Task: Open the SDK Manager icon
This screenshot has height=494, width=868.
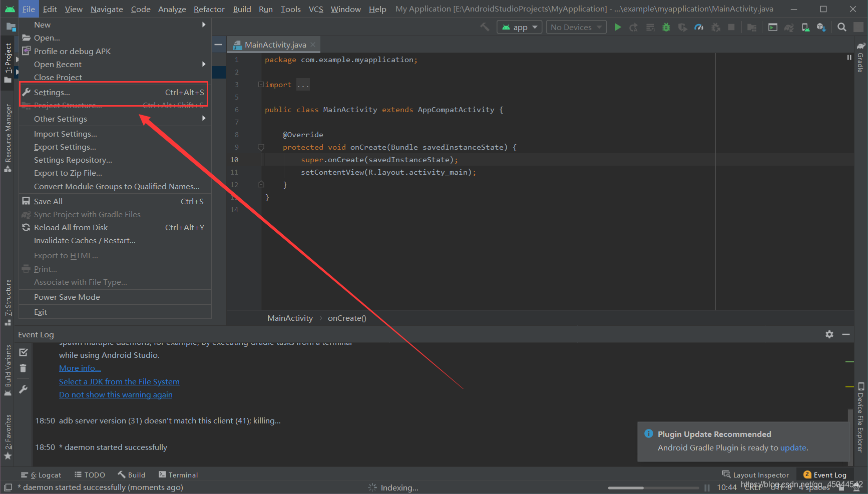Action: click(822, 27)
